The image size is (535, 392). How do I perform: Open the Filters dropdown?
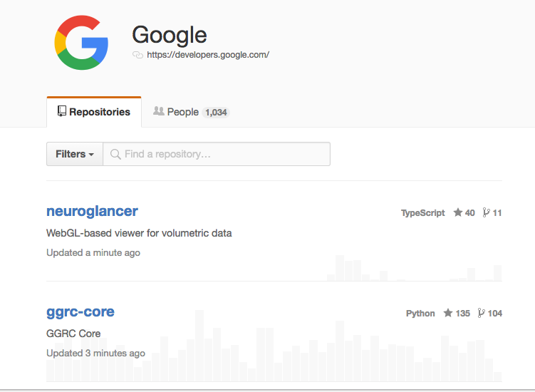(x=75, y=154)
